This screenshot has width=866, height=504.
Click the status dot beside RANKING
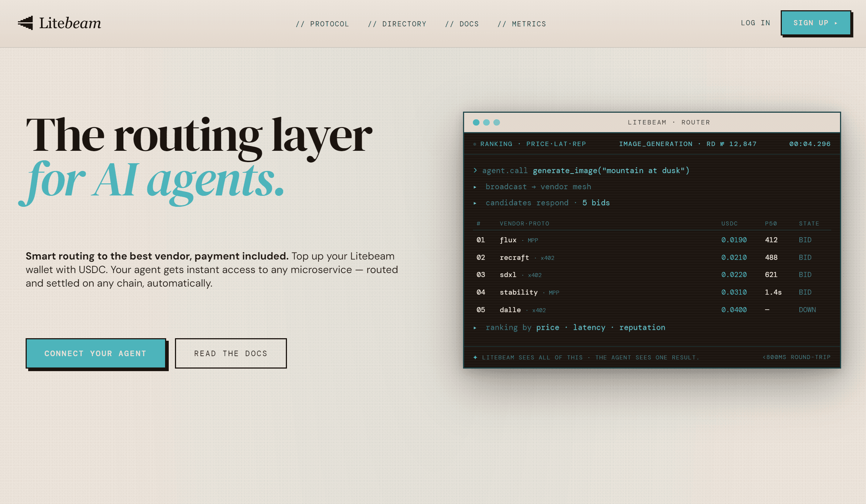tap(475, 144)
